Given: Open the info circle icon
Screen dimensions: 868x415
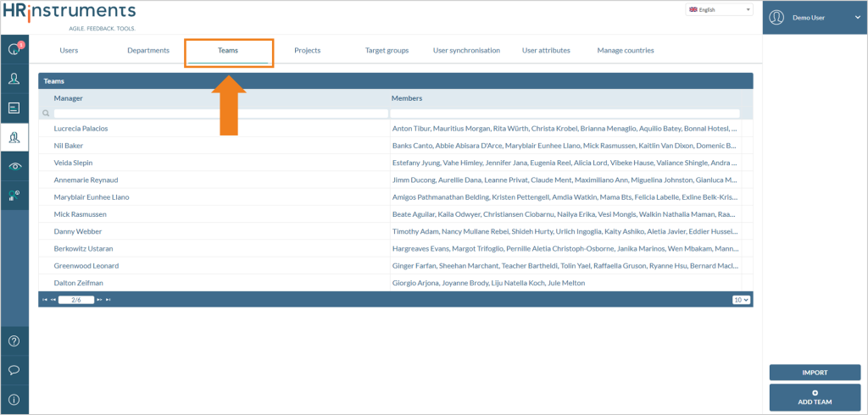Looking at the screenshot, I should [14, 399].
